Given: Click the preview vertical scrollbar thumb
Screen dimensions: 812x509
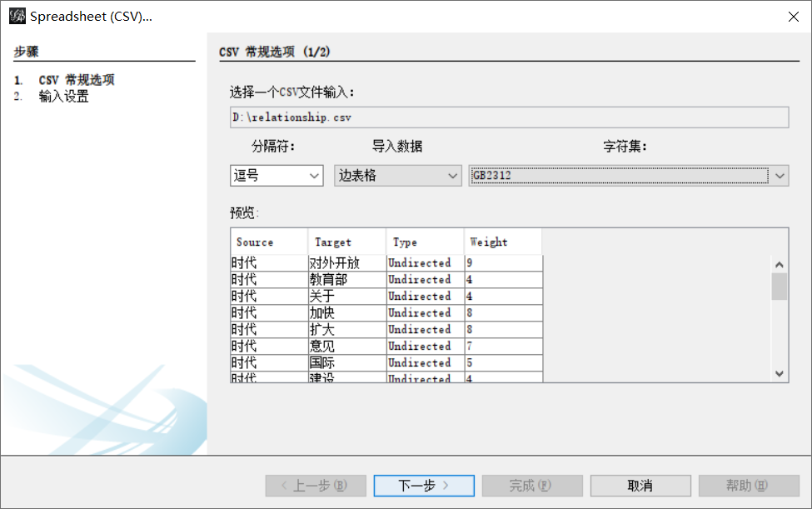Looking at the screenshot, I should coord(780,287).
